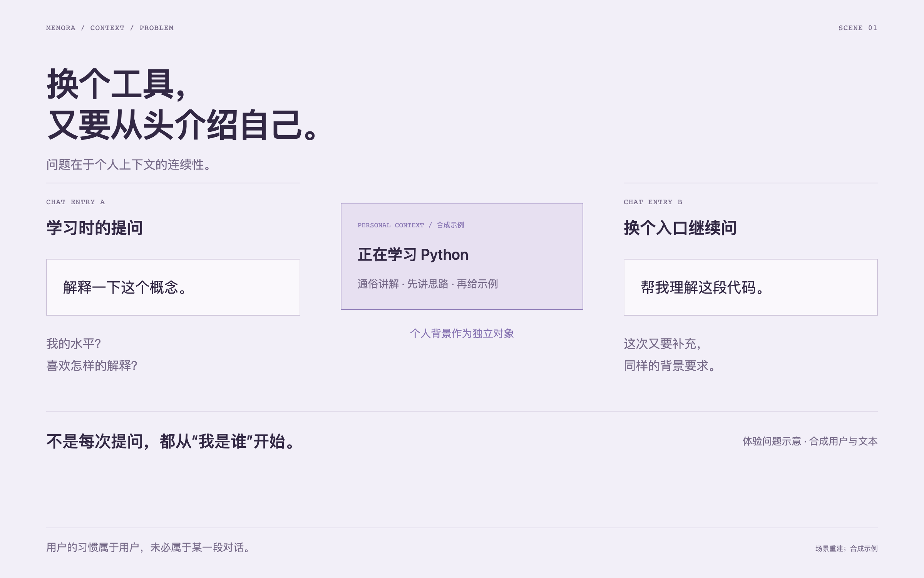Click the label "PERSONAL CONTEXT / 合成示例"

tap(411, 225)
